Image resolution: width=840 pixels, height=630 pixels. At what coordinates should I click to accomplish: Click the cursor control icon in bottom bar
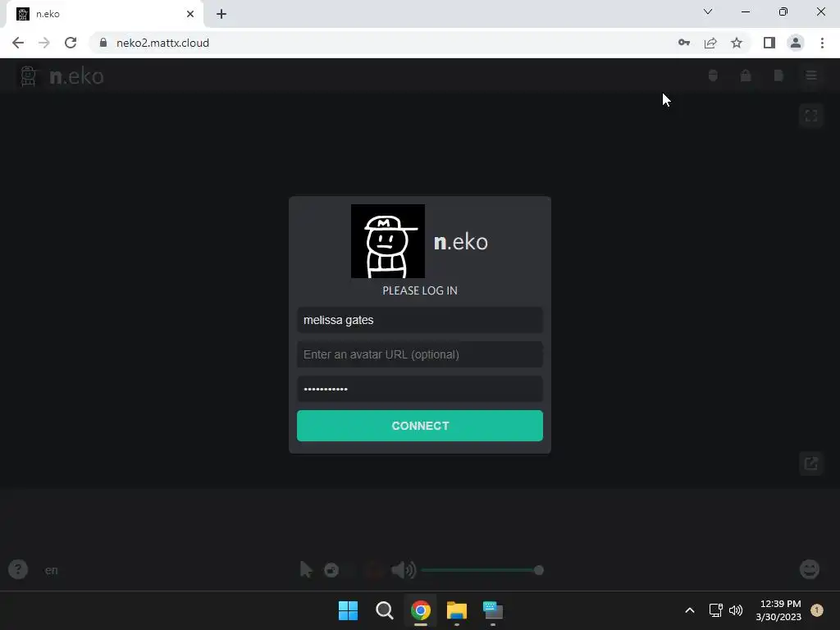coord(306,569)
